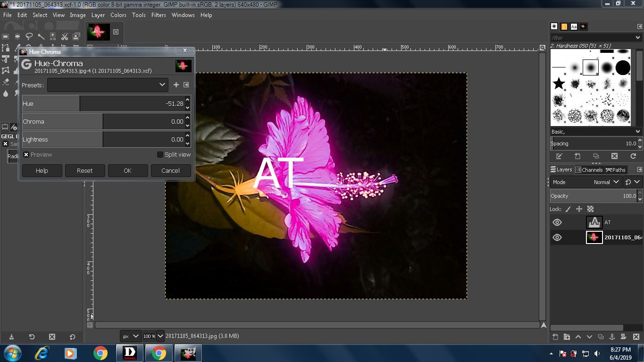Open the File menu
Image resolution: width=644 pixels, height=362 pixels.
(x=8, y=15)
